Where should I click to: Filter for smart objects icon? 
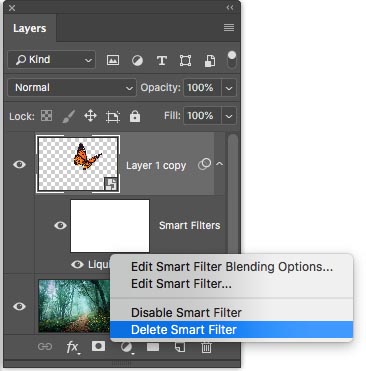click(210, 61)
